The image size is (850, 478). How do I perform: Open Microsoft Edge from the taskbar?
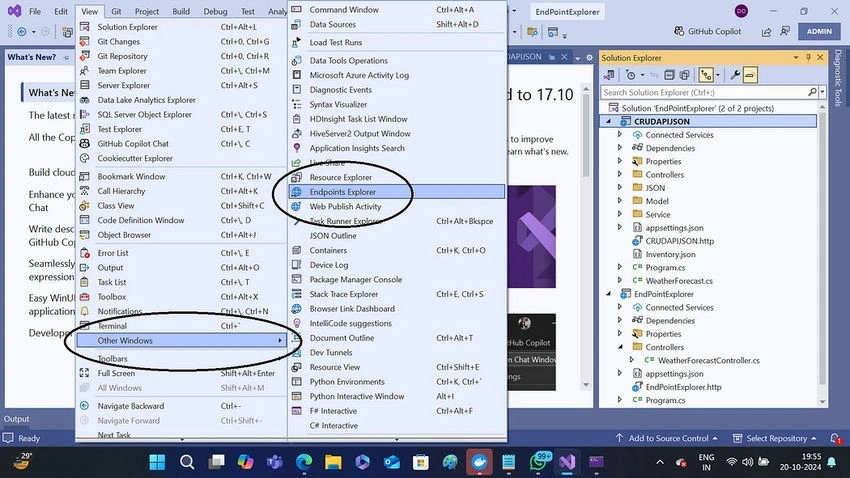click(304, 462)
